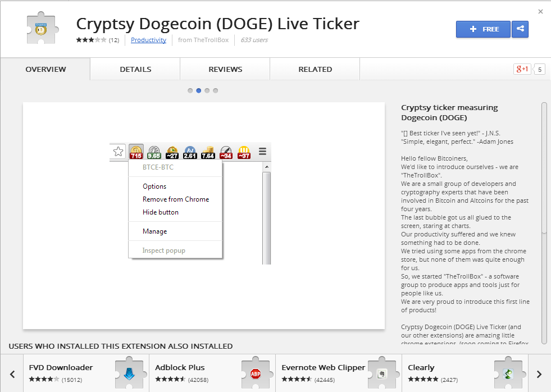Open the Adblock Plus extension card
Screen dimensions: 551x392
[212, 373]
